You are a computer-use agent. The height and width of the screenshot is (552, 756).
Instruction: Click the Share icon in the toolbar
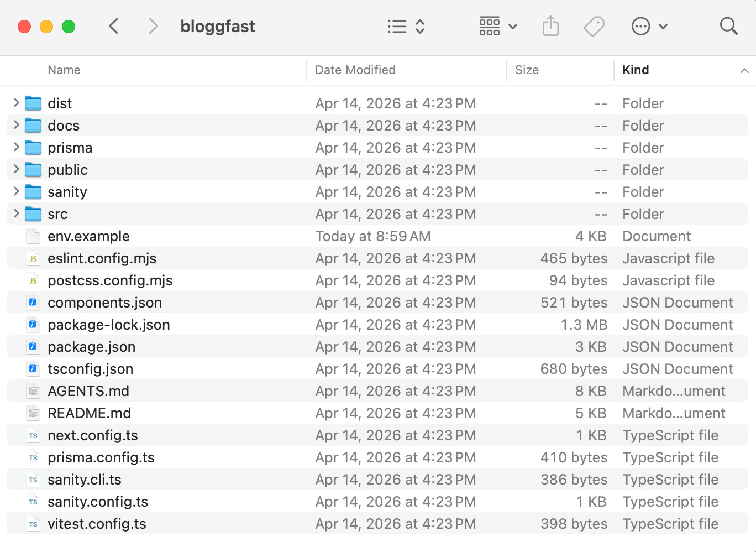[x=550, y=26]
